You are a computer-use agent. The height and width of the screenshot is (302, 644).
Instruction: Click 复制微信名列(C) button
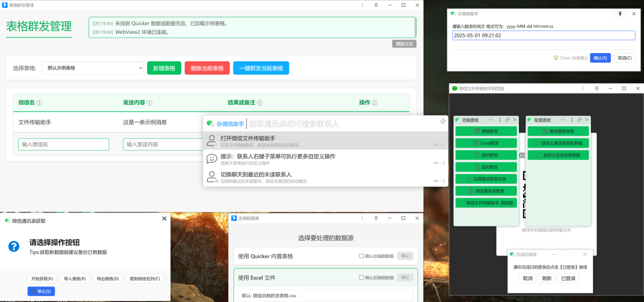[144, 279]
